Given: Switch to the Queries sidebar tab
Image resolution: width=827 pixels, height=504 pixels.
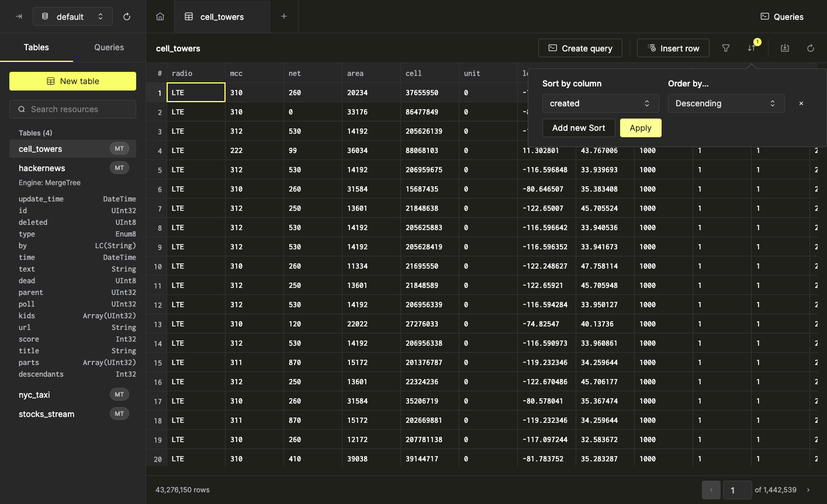Looking at the screenshot, I should [109, 47].
